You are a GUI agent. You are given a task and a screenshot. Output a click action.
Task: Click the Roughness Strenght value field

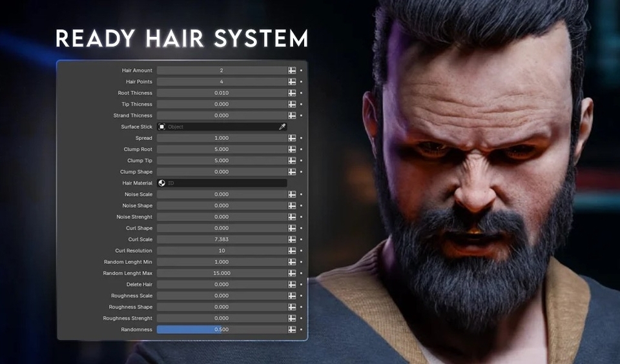222,318
